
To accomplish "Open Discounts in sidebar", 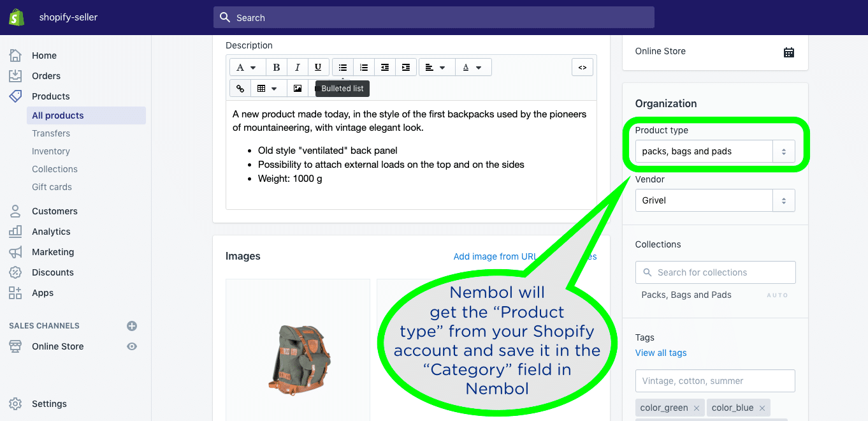I will (x=52, y=272).
